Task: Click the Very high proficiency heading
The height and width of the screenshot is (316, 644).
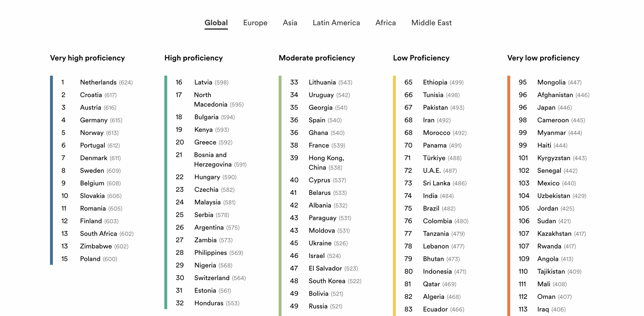Action: (x=87, y=58)
